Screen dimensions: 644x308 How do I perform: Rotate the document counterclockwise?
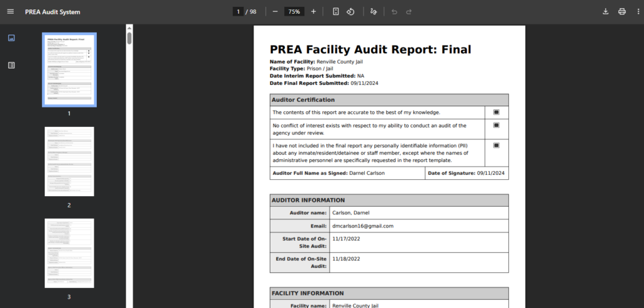pyautogui.click(x=351, y=11)
